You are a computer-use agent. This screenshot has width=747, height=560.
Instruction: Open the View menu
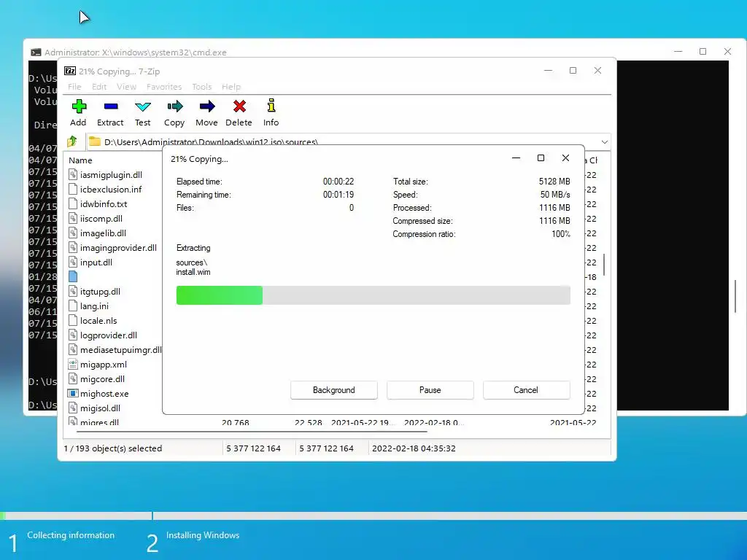click(x=126, y=87)
